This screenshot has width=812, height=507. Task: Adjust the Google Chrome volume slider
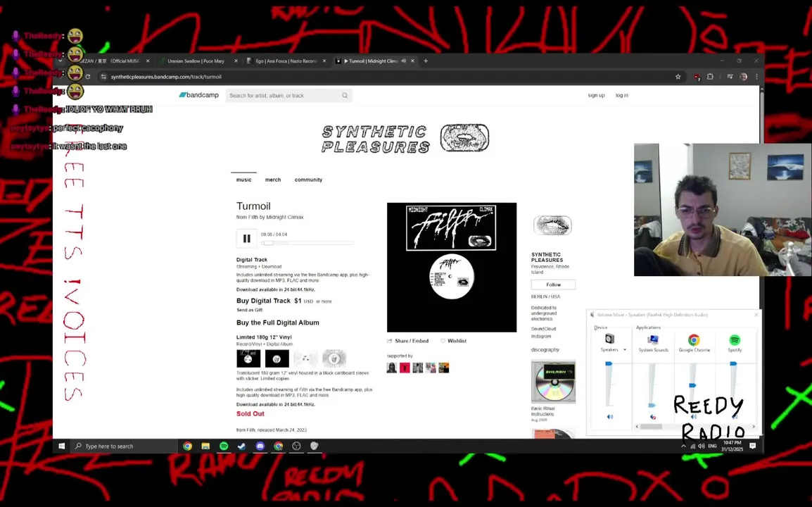point(692,385)
